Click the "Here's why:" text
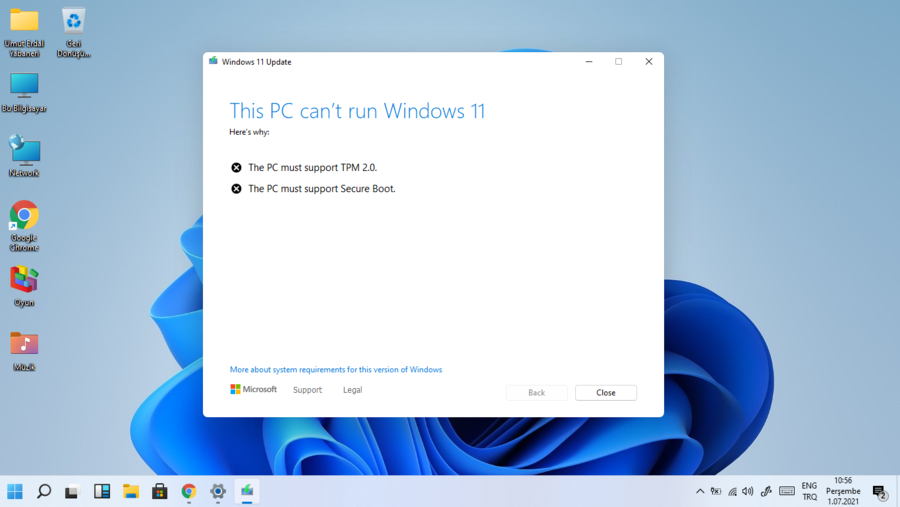This screenshot has height=507, width=900. [x=249, y=132]
